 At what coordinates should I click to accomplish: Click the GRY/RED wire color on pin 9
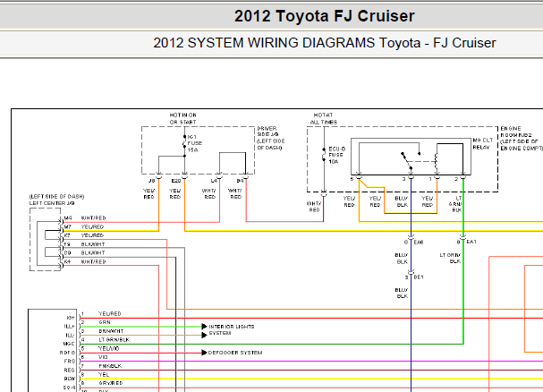110,383
